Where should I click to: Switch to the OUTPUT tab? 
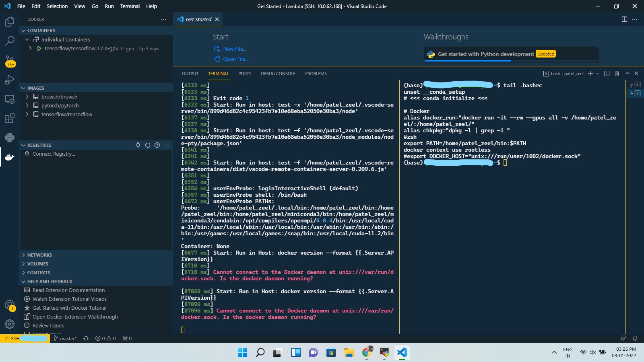click(x=190, y=73)
